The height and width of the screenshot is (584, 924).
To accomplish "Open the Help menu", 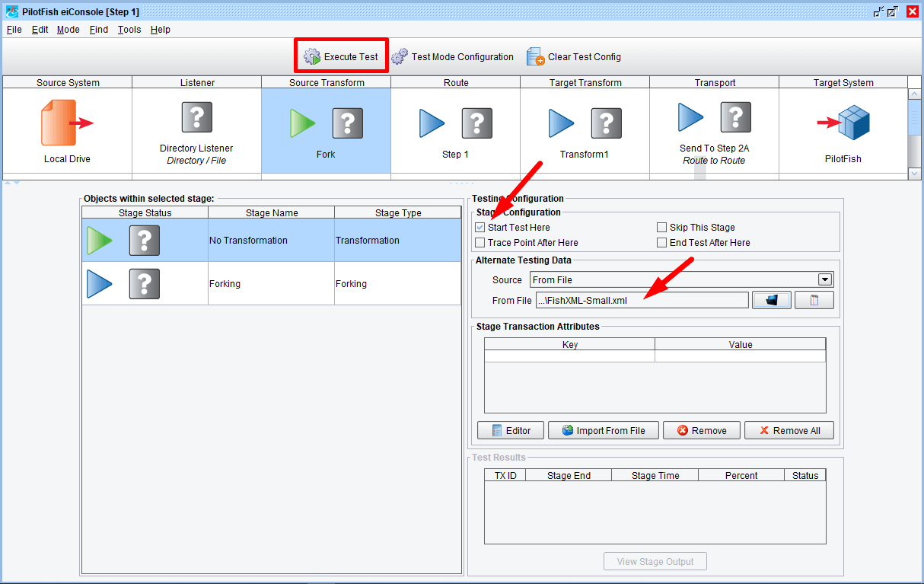I will 161,30.
